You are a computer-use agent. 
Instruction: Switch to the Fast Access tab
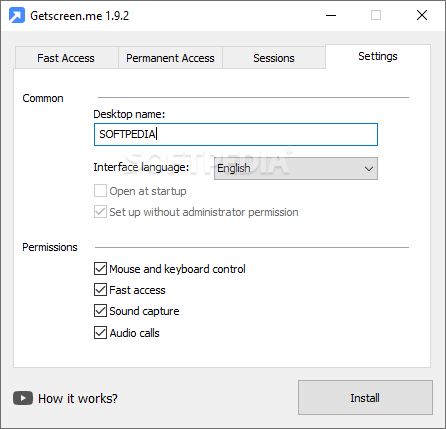tap(66, 58)
